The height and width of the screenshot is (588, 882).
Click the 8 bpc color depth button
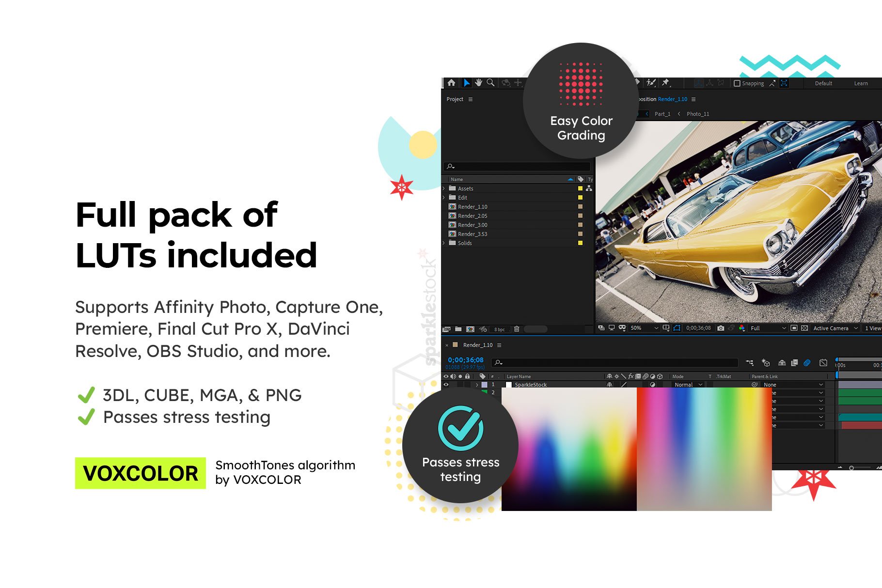click(499, 329)
